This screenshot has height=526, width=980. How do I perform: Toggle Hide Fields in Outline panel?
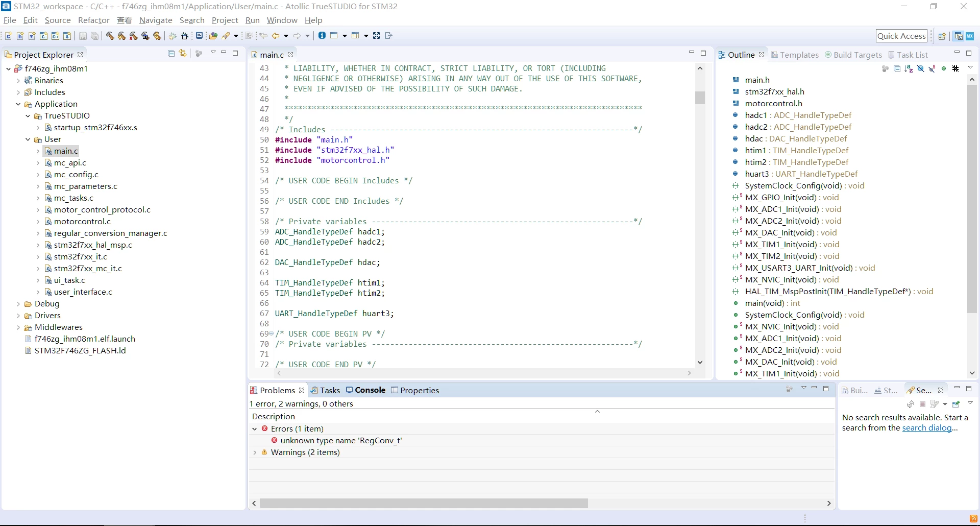click(921, 68)
